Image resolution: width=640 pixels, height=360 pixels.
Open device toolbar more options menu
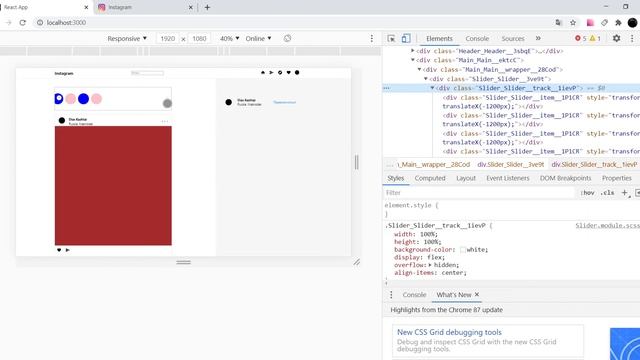pyautogui.click(x=371, y=38)
